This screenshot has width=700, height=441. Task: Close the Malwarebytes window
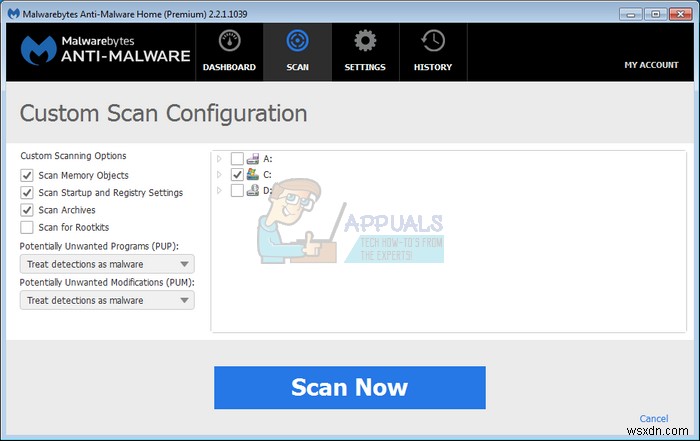click(680, 14)
